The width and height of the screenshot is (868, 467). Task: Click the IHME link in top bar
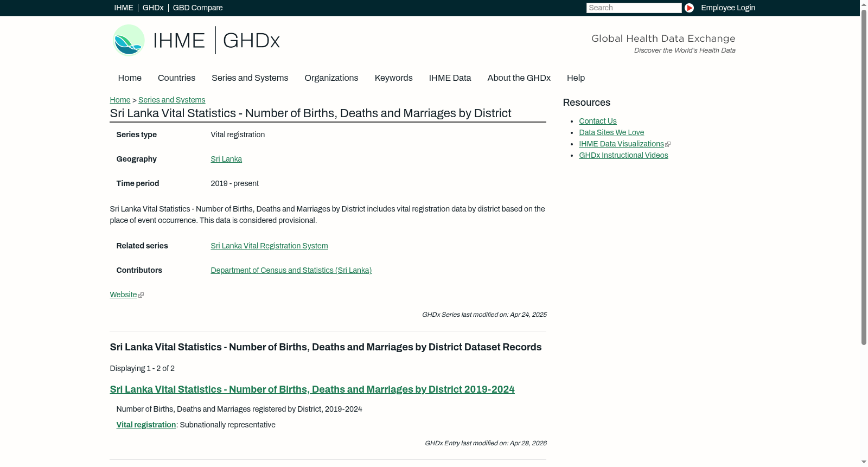tap(124, 8)
